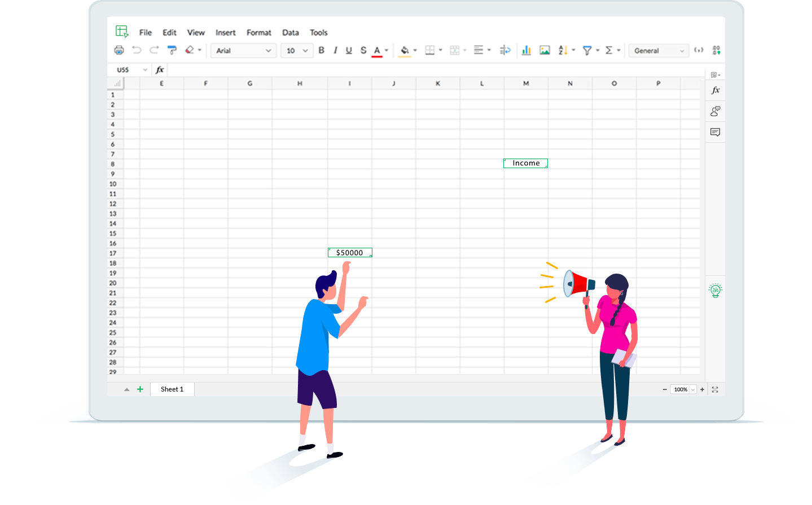Click the redo arrow button
The image size is (812, 505).
click(x=153, y=50)
